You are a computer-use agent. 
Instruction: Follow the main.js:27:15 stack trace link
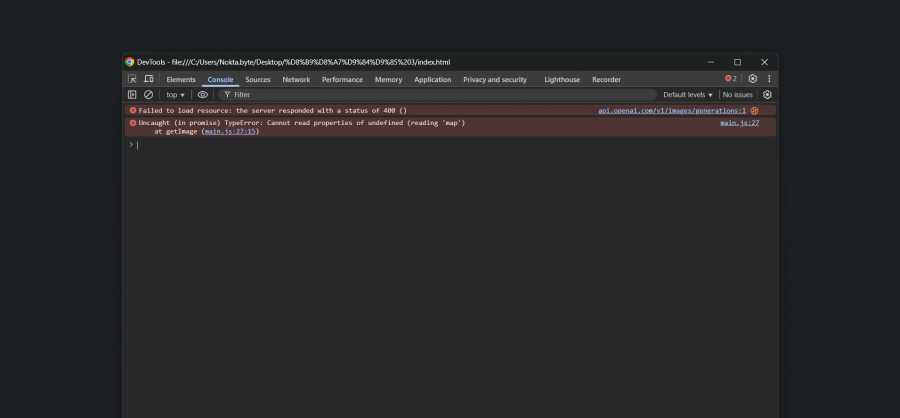pos(229,131)
